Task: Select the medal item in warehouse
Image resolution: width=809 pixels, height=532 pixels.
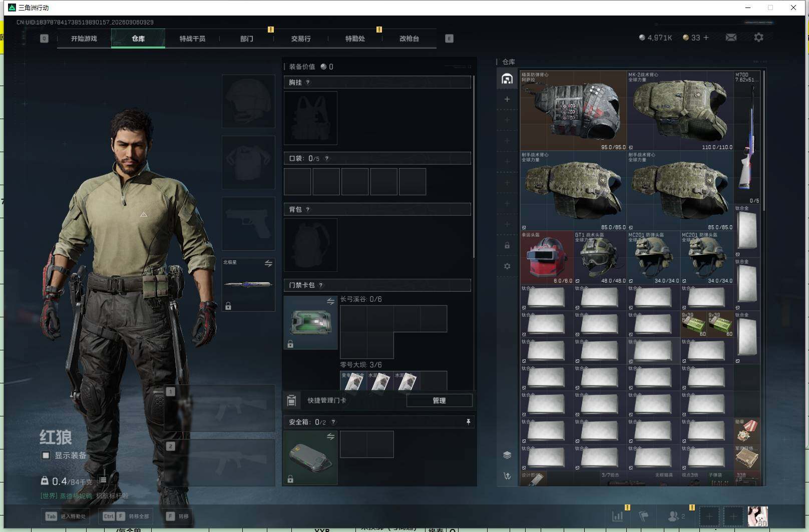Action: click(x=747, y=430)
